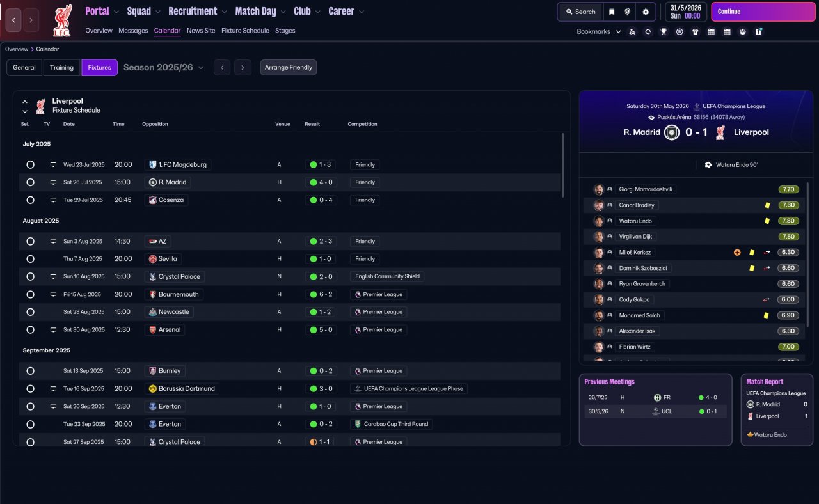Click the Arrange Friendly button
The image size is (819, 504).
289,68
